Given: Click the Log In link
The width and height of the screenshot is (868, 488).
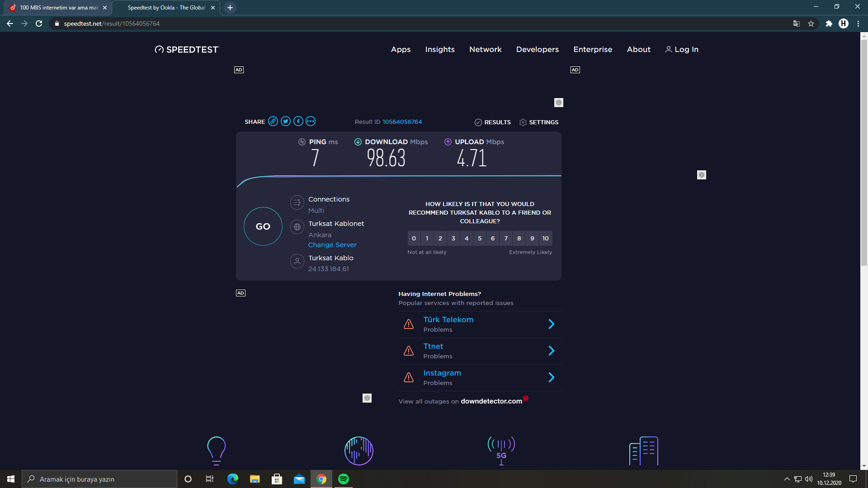Looking at the screenshot, I should pos(682,50).
